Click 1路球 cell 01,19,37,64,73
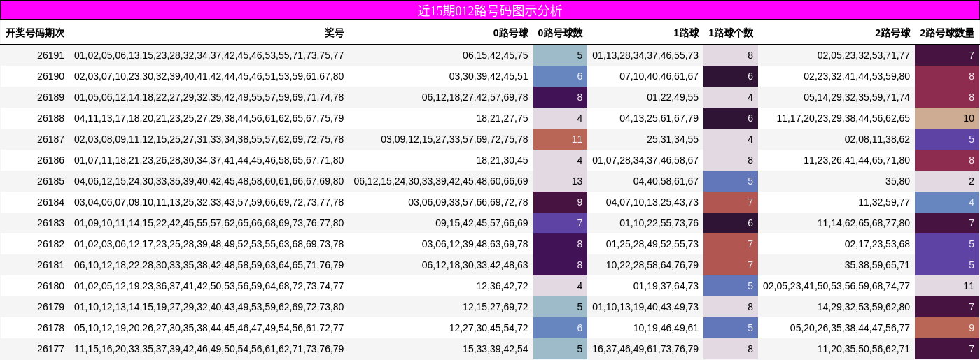The width and height of the screenshot is (980, 360). [666, 286]
